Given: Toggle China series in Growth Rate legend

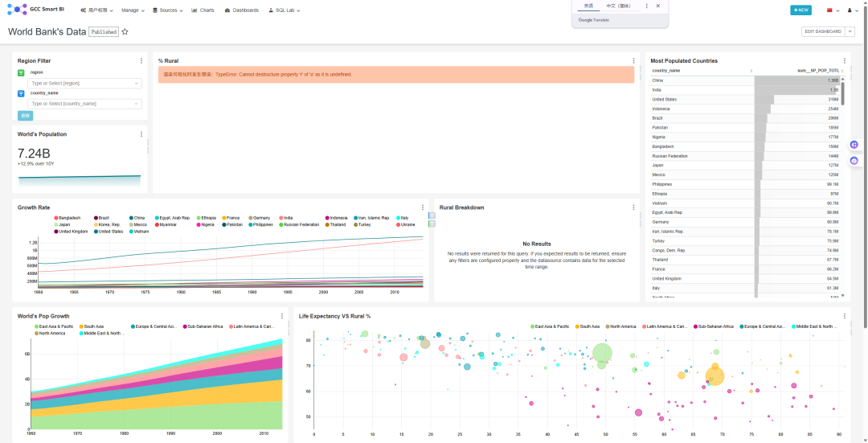Looking at the screenshot, I should tap(137, 218).
